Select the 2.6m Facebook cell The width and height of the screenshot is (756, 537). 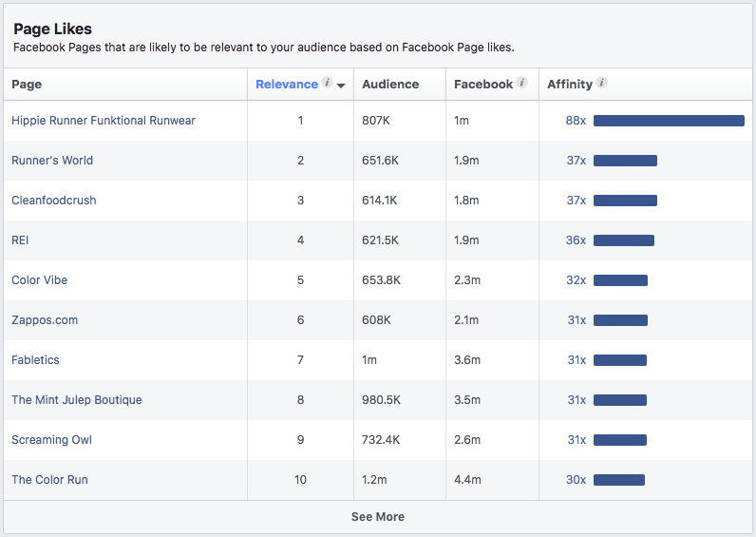coord(467,440)
